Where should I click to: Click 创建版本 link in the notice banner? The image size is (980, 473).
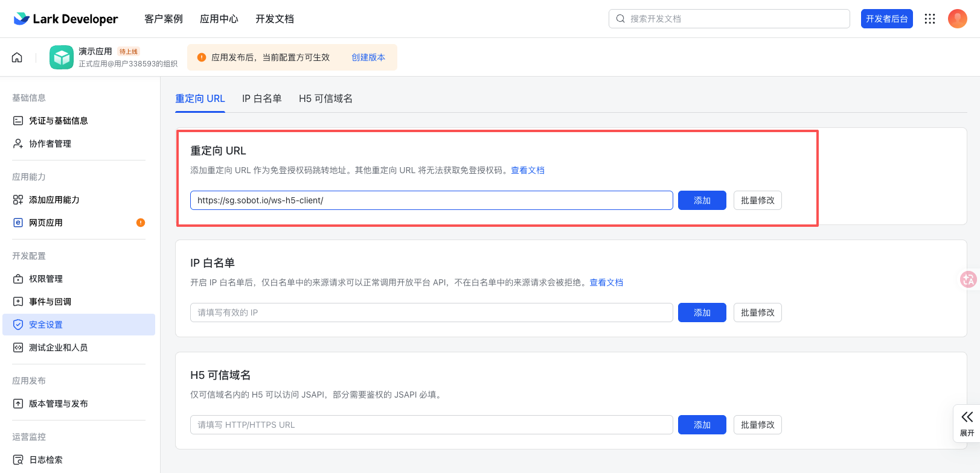coord(368,57)
